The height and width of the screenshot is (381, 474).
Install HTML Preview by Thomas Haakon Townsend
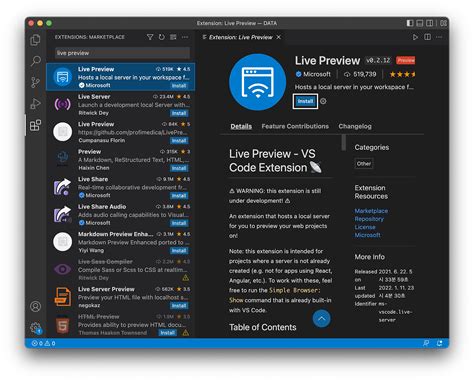click(168, 333)
